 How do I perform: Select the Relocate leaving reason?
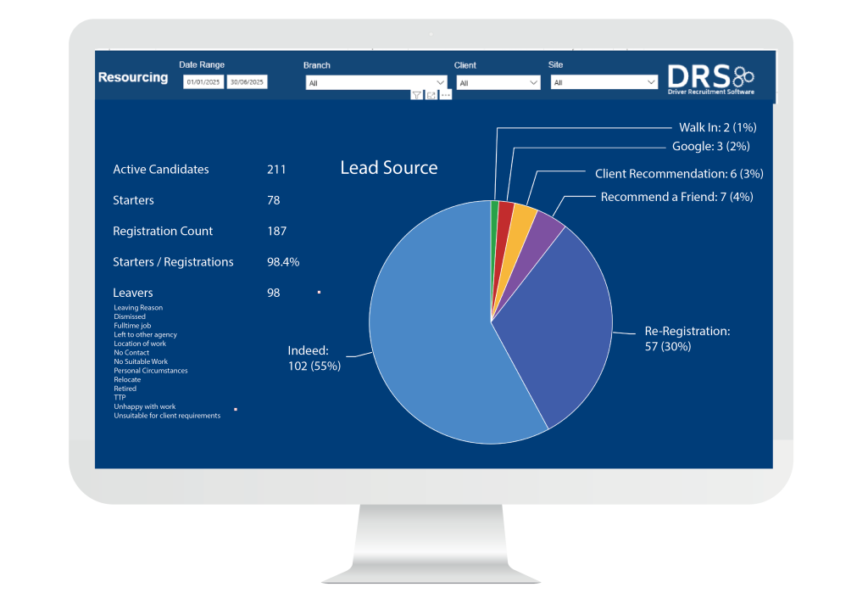coord(127,379)
